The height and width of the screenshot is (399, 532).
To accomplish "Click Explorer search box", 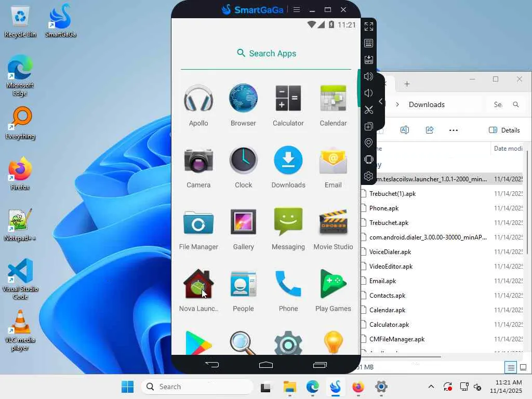I will (x=506, y=104).
